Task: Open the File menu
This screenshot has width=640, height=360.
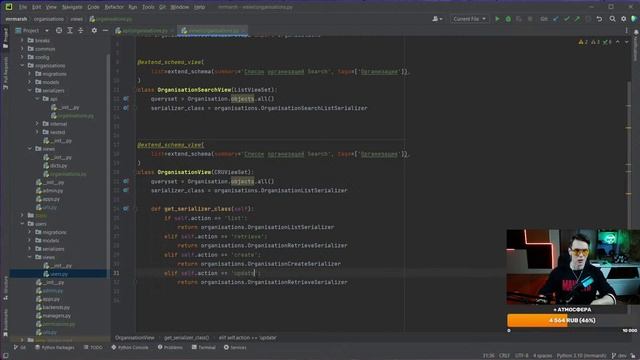Action: pyautogui.click(x=22, y=7)
